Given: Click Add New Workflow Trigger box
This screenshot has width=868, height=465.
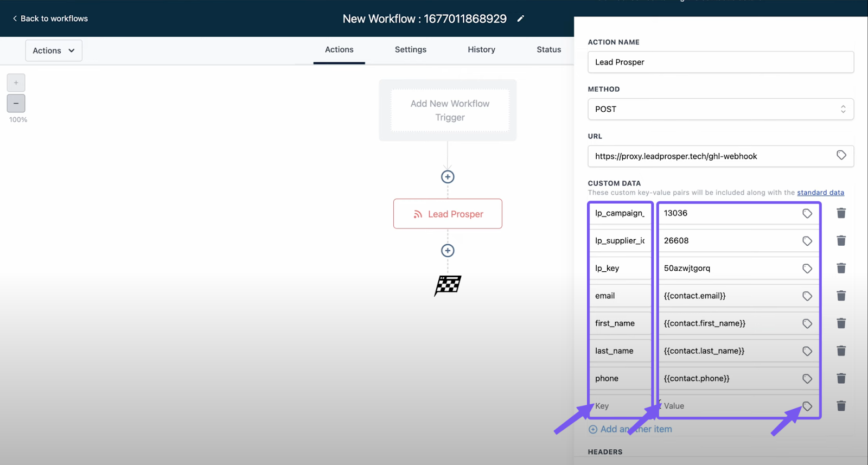Looking at the screenshot, I should point(450,111).
